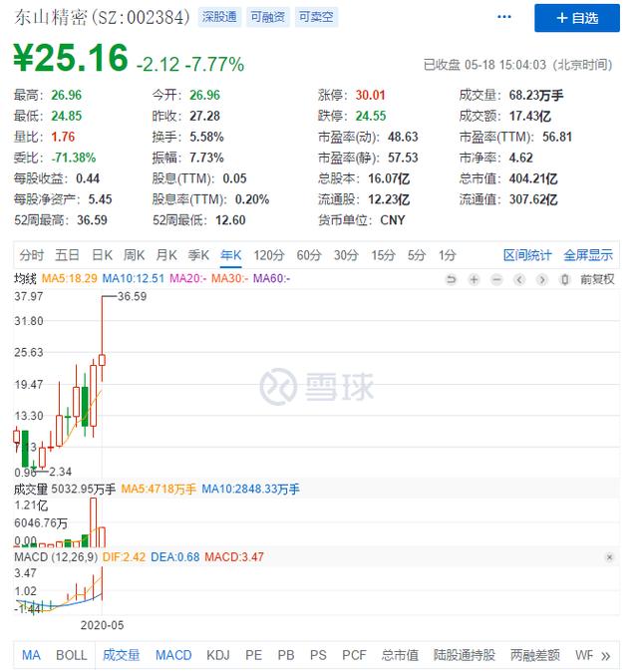
Task: Select the 季K chart tab
Action: 198,255
